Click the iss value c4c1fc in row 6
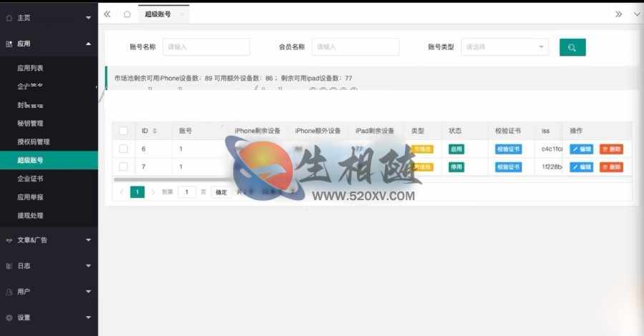644x336 pixels. click(x=552, y=149)
